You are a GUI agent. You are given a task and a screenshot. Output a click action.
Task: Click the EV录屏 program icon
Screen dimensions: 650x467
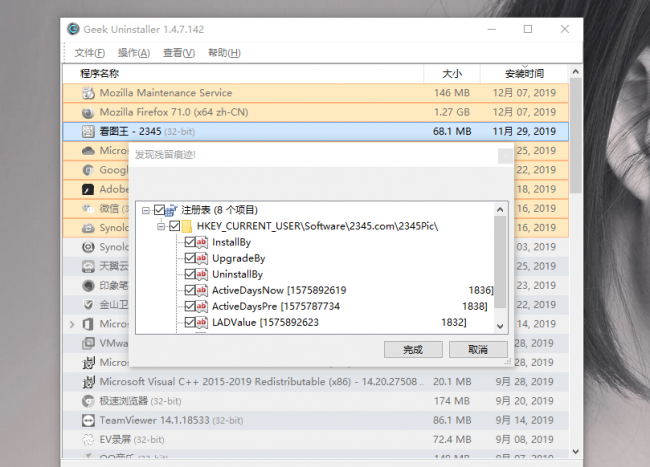click(x=88, y=440)
